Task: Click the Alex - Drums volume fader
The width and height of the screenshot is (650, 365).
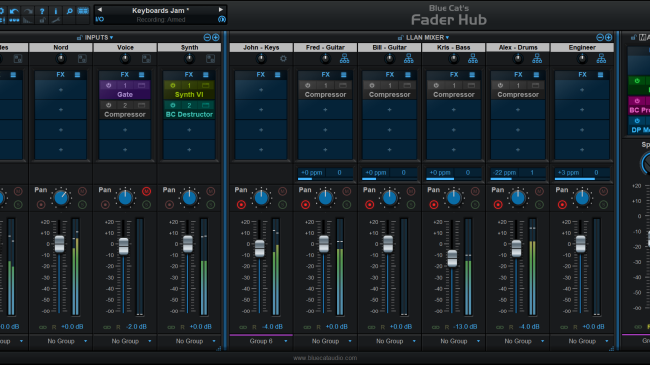Action: (517, 248)
